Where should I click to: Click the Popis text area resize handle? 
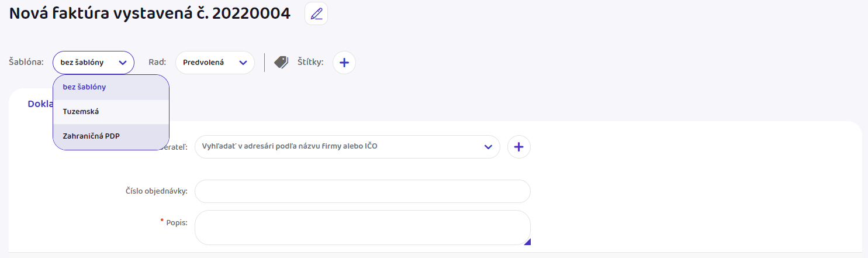click(527, 242)
